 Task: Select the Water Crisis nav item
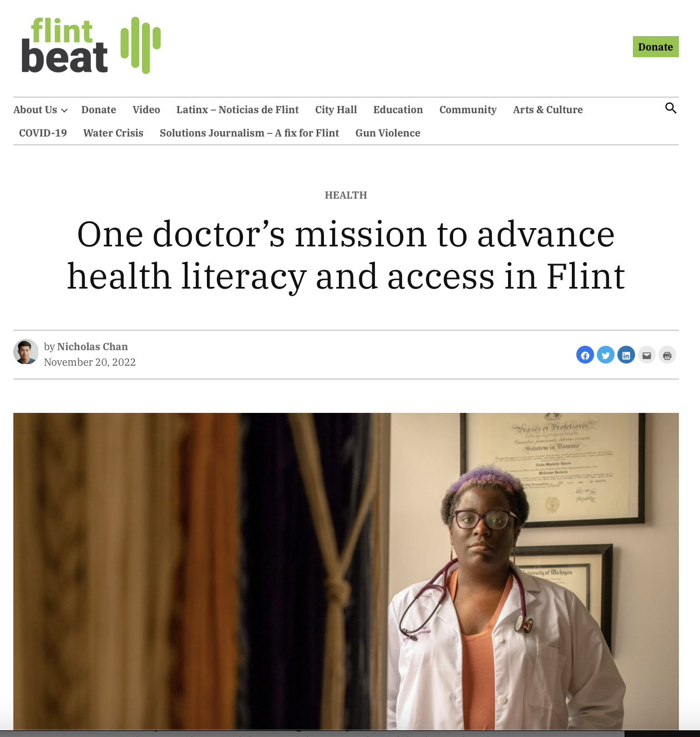pyautogui.click(x=113, y=133)
